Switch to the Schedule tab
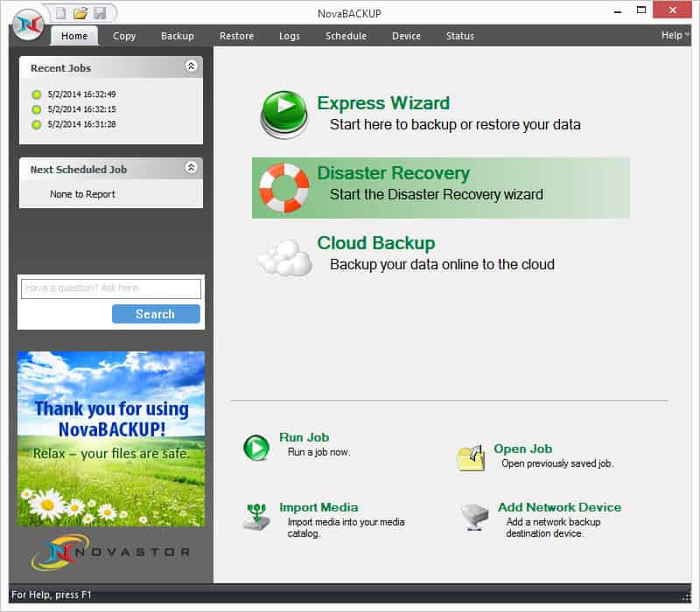 point(346,36)
